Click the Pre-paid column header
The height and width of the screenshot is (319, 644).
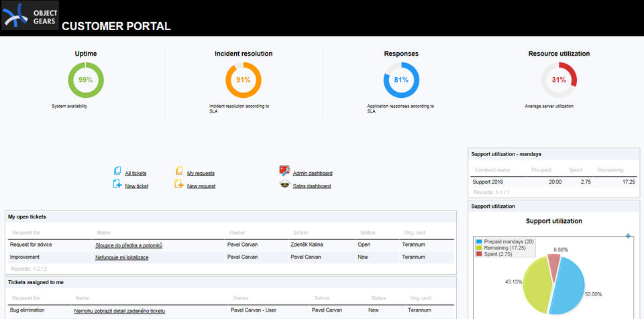(x=541, y=170)
